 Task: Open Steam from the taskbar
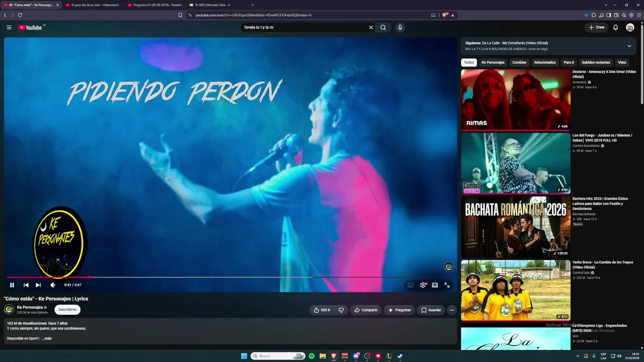400,356
